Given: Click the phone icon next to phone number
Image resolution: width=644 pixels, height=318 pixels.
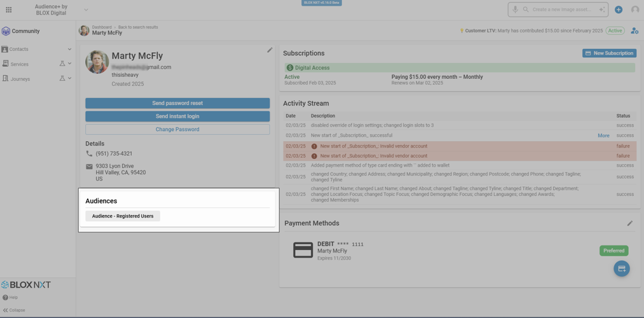Looking at the screenshot, I should (89, 153).
